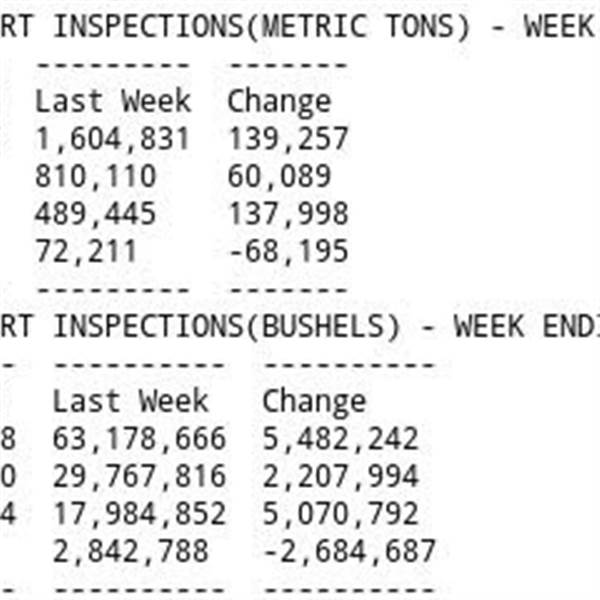Select the bushels value 63,178,666

click(139, 438)
